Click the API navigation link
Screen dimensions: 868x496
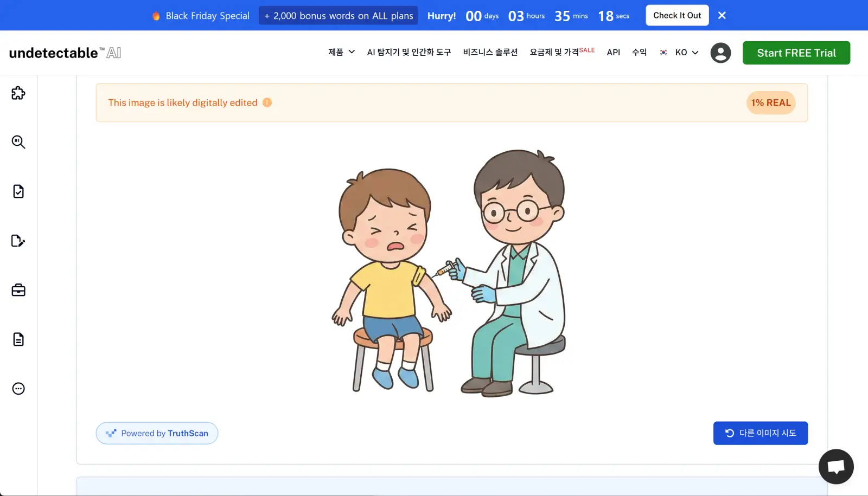click(613, 53)
